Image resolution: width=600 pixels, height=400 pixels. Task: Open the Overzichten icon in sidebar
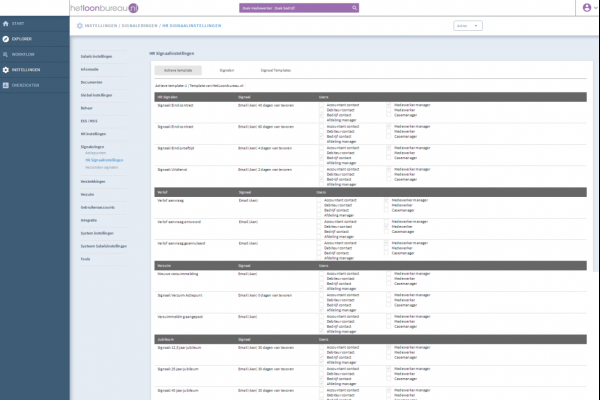7,86
